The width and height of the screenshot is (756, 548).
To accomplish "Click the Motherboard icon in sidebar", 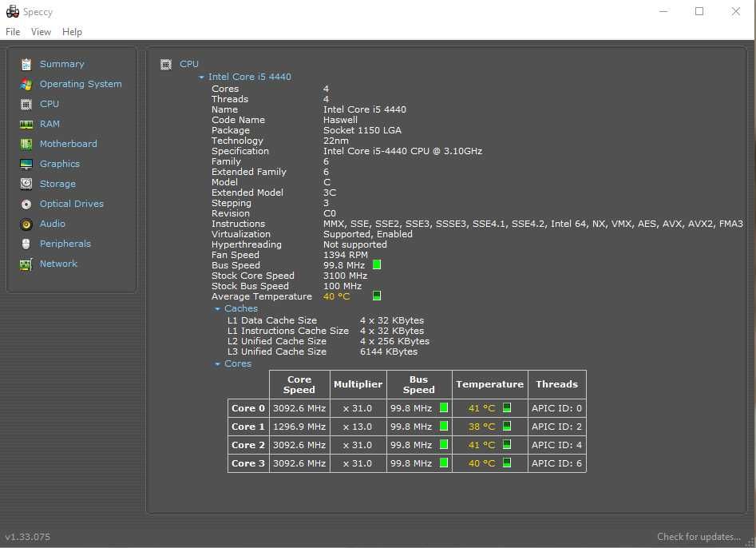I will [26, 145].
